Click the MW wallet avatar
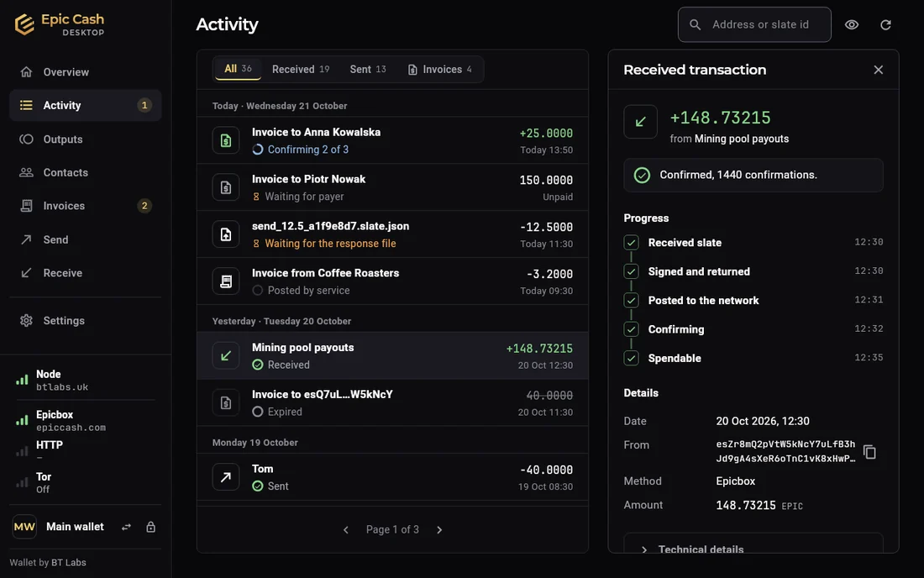 pyautogui.click(x=24, y=527)
